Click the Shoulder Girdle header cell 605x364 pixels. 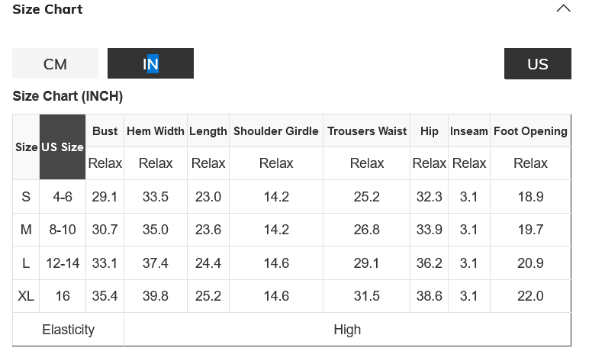click(276, 131)
